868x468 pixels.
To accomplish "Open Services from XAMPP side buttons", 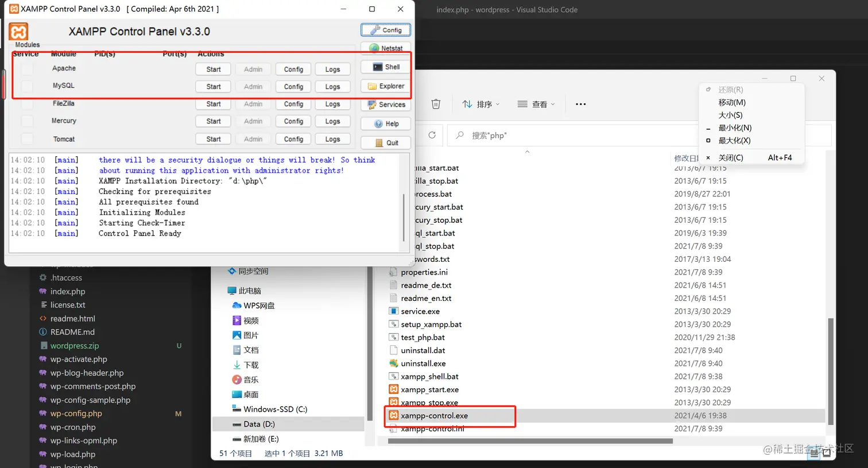I will click(385, 105).
